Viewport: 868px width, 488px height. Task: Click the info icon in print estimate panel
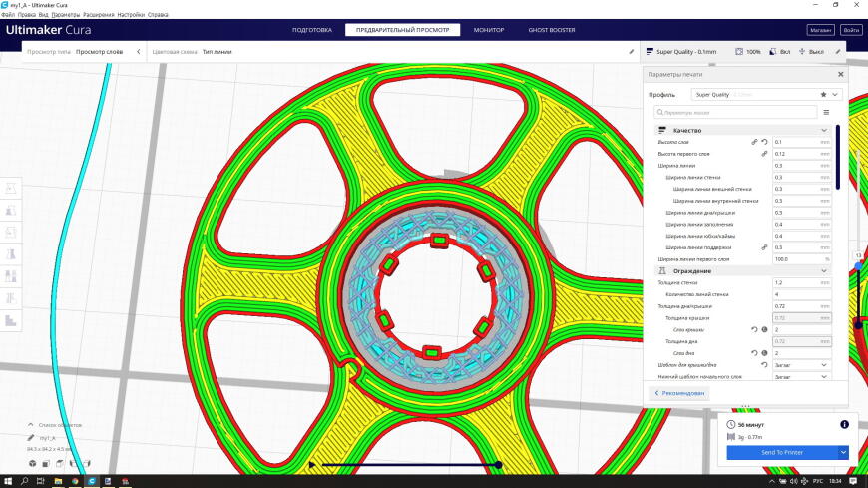click(844, 424)
